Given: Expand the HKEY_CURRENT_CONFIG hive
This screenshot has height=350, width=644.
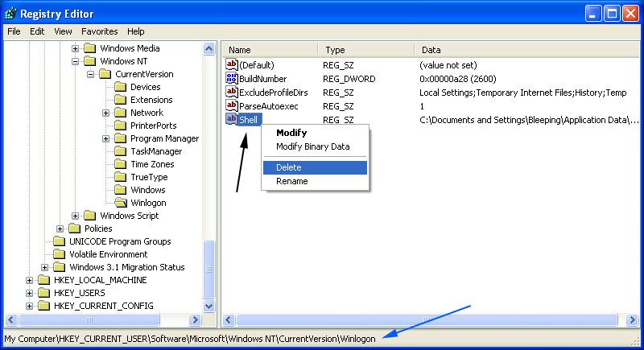Looking at the screenshot, I should [x=29, y=306].
